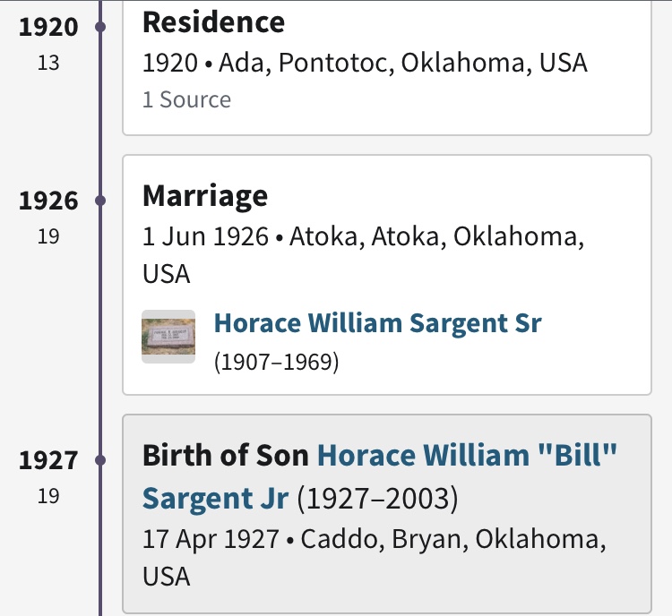Click age 19 under 1926
The height and width of the screenshot is (616, 672).
(x=48, y=236)
